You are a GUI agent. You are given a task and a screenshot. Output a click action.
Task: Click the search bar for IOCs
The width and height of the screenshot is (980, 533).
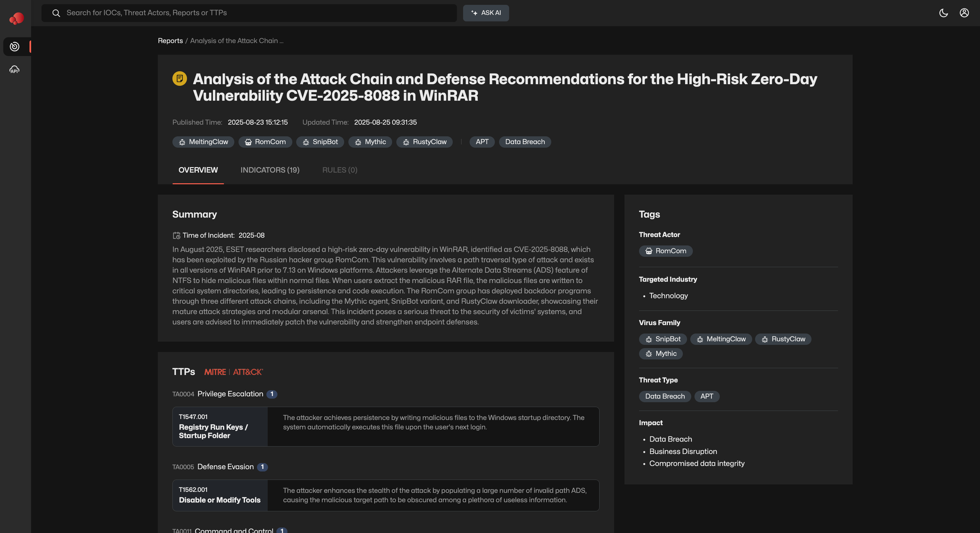[249, 13]
